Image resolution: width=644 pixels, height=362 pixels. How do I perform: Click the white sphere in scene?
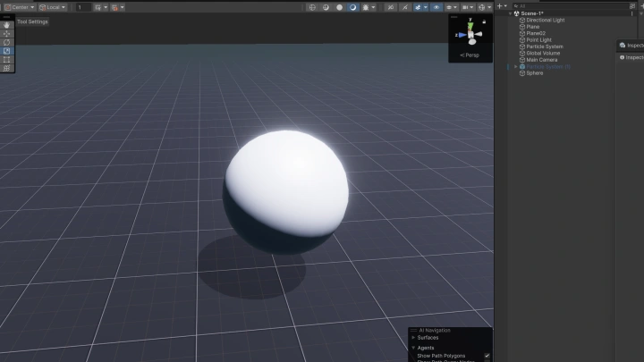[286, 191]
